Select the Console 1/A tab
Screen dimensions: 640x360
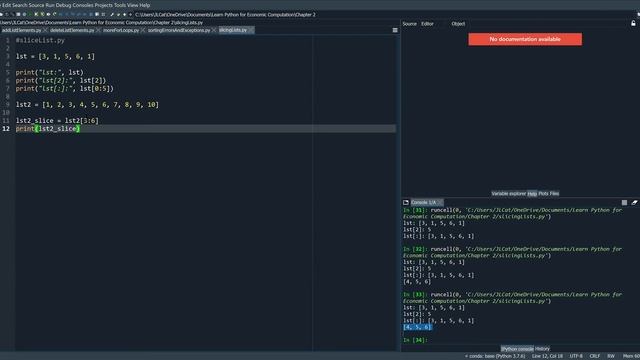tap(423, 202)
